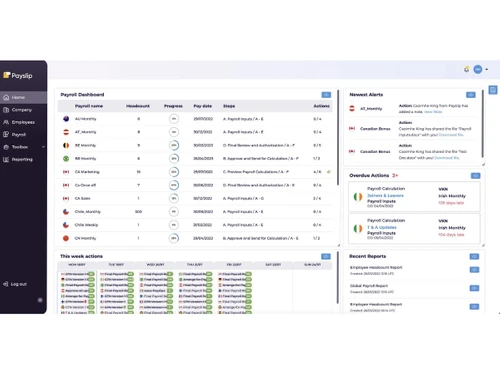
Task: Collapse the sidebar with the round toggle
Action: [40, 300]
